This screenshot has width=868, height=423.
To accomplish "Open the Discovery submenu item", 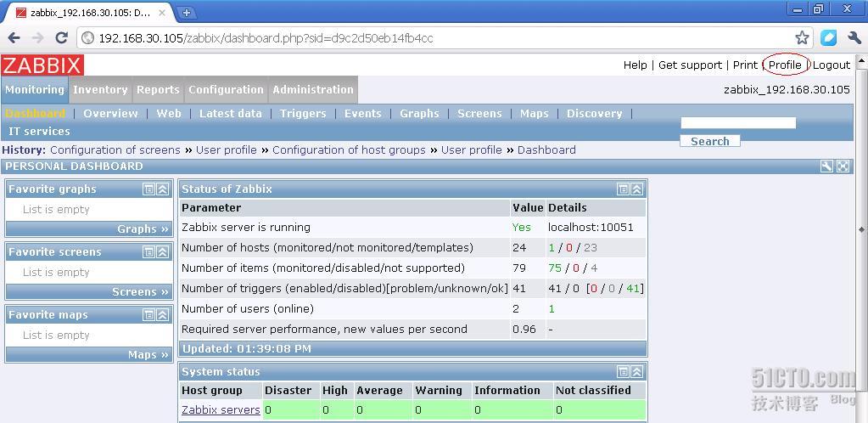I will 595,113.
